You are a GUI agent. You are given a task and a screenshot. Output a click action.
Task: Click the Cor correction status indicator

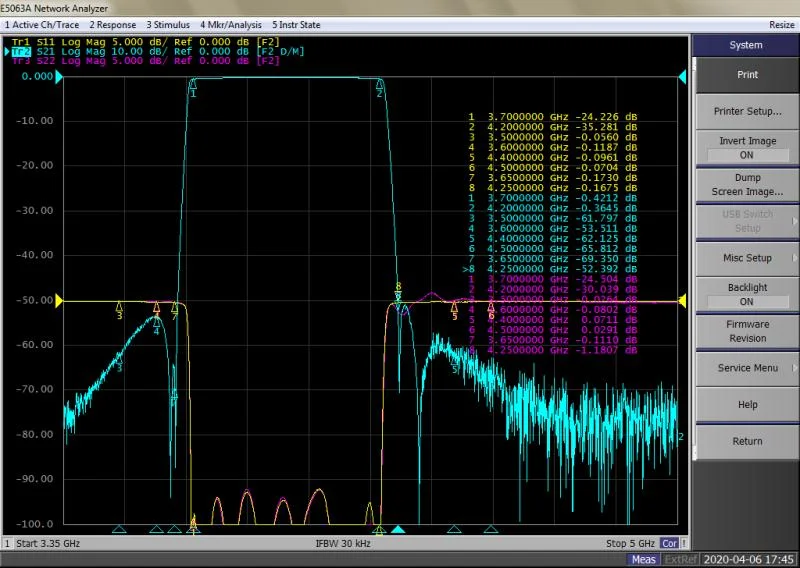point(670,543)
